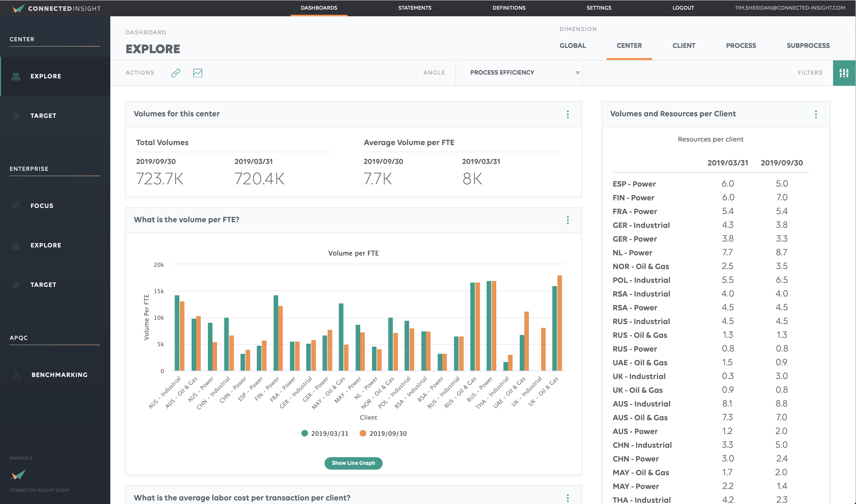Select the Explore binoculars icon in Center sidebar

16,76
